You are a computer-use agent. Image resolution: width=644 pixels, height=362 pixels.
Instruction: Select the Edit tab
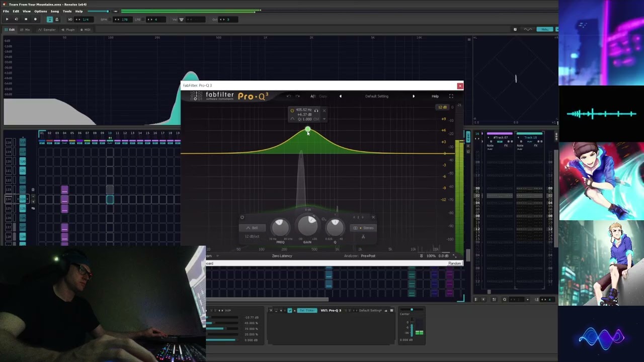pyautogui.click(x=10, y=30)
